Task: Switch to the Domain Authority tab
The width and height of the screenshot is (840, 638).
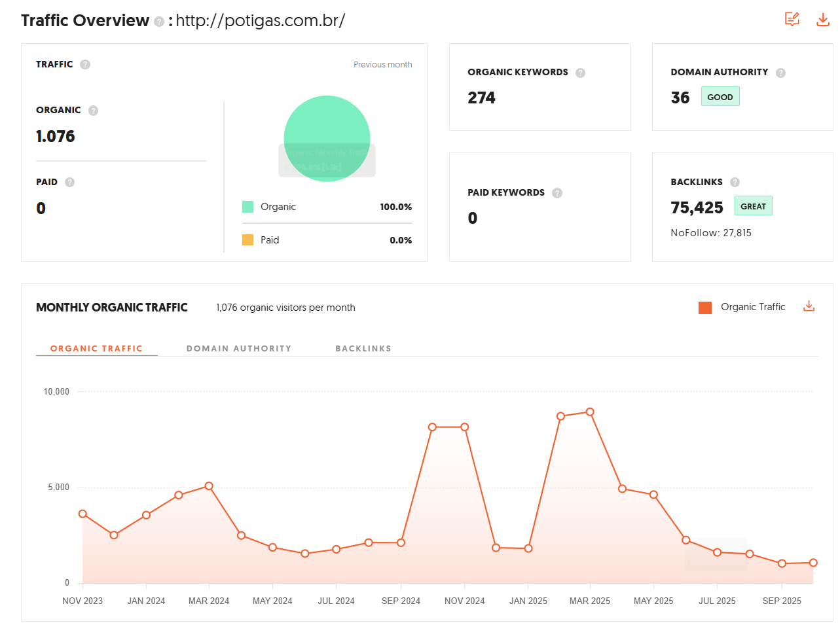Action: point(239,348)
